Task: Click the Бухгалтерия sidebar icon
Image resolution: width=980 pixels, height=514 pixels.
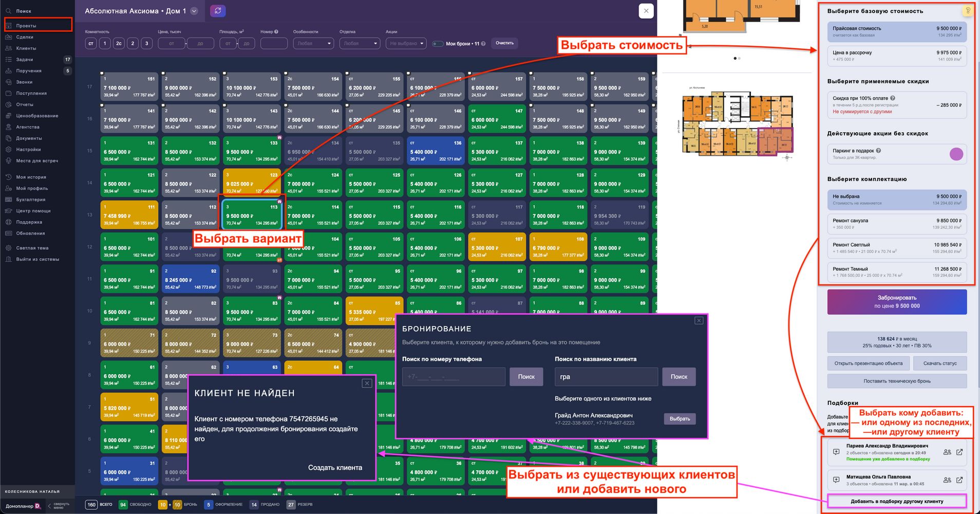Action: tap(9, 199)
